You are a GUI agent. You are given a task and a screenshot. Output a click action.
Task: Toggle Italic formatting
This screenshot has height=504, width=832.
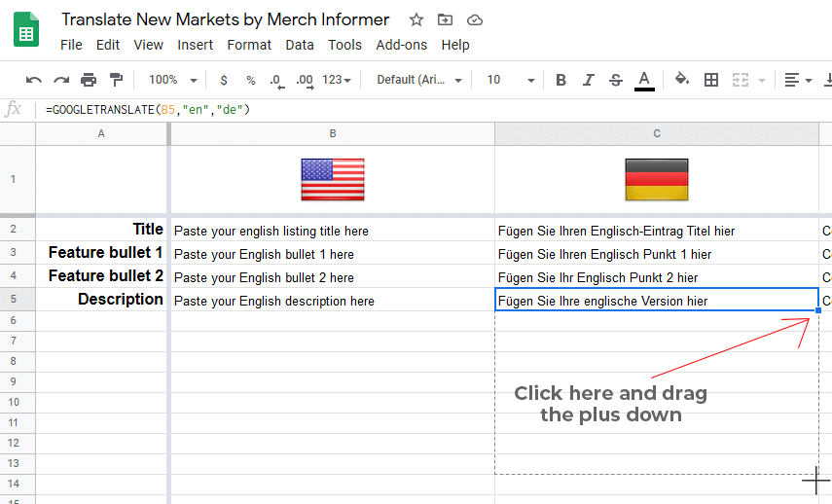(588, 80)
